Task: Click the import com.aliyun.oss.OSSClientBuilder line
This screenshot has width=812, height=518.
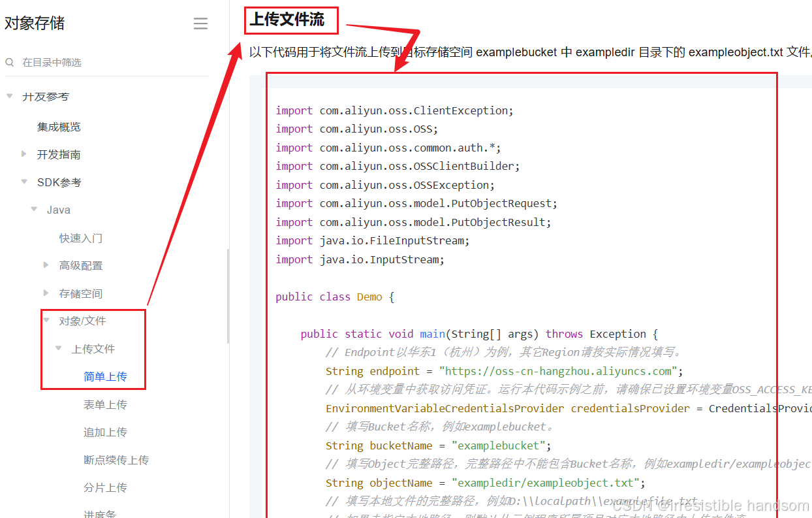Action: tap(398, 166)
